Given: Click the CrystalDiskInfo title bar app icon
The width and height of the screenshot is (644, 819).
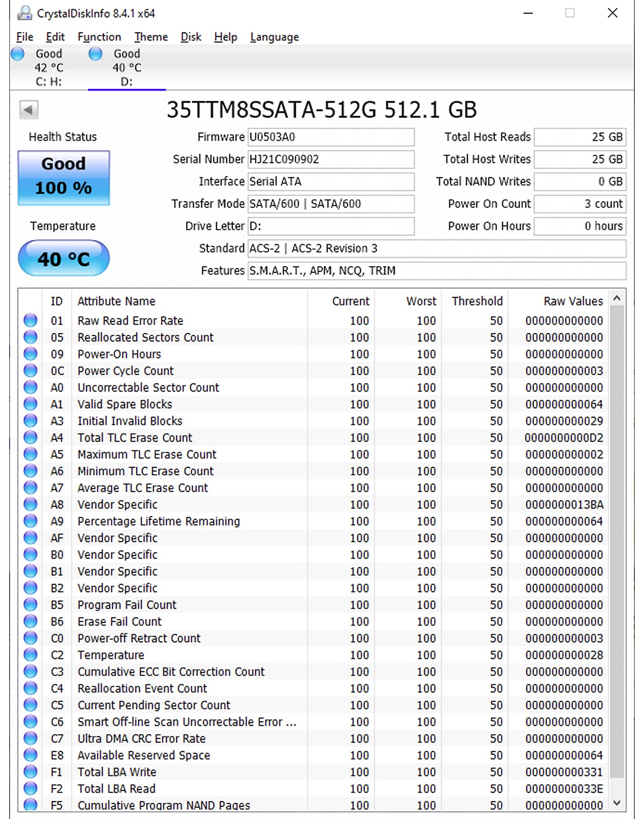Looking at the screenshot, I should (x=24, y=13).
